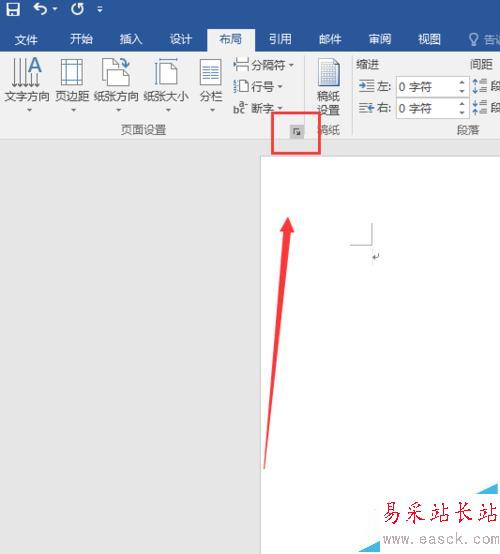Switch to the 视图 tab
Viewport: 500px width, 554px height.
[x=429, y=39]
